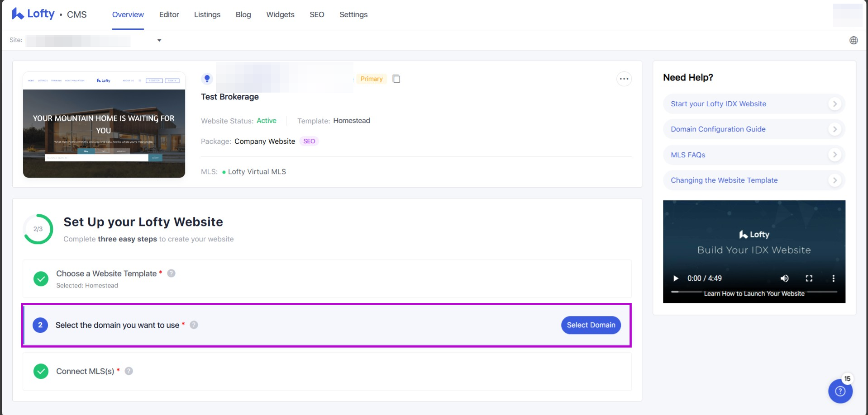
Task: Switch to the Editor tab
Action: (x=169, y=14)
